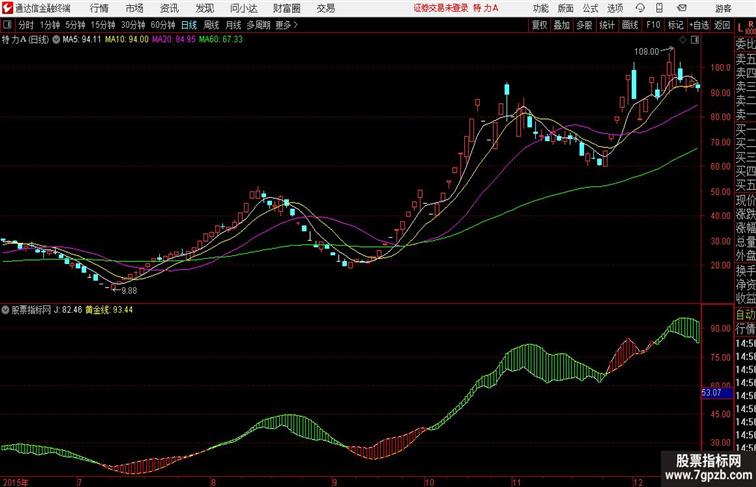
Task: Click the 统计 statistics toolbar button
Action: (607, 25)
